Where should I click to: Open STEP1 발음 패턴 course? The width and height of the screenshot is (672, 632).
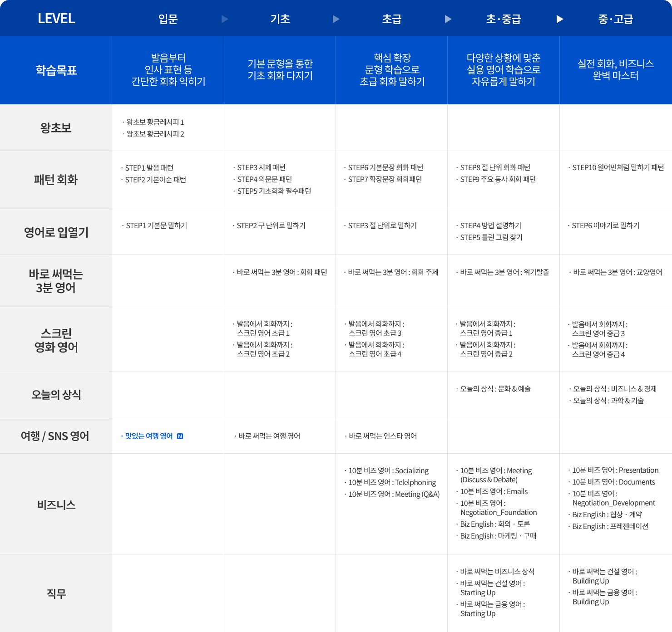tap(149, 168)
